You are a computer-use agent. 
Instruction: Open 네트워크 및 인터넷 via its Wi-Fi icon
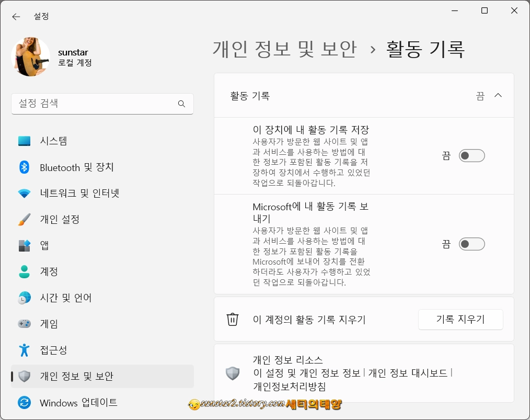(x=24, y=193)
